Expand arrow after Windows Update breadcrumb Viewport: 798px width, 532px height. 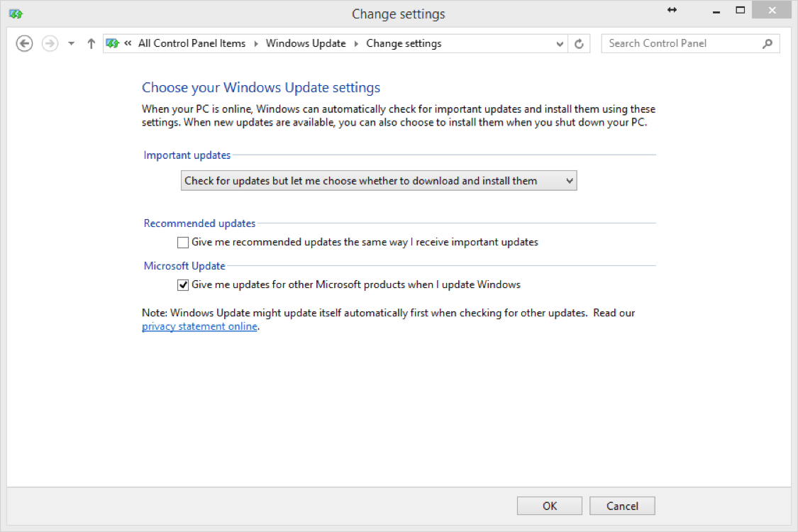coord(356,44)
